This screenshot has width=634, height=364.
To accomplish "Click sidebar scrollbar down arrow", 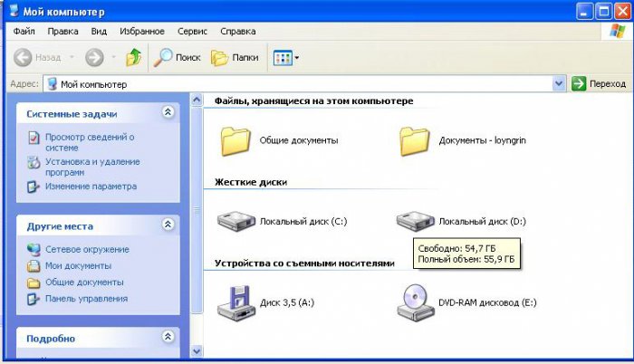I will [x=197, y=351].
